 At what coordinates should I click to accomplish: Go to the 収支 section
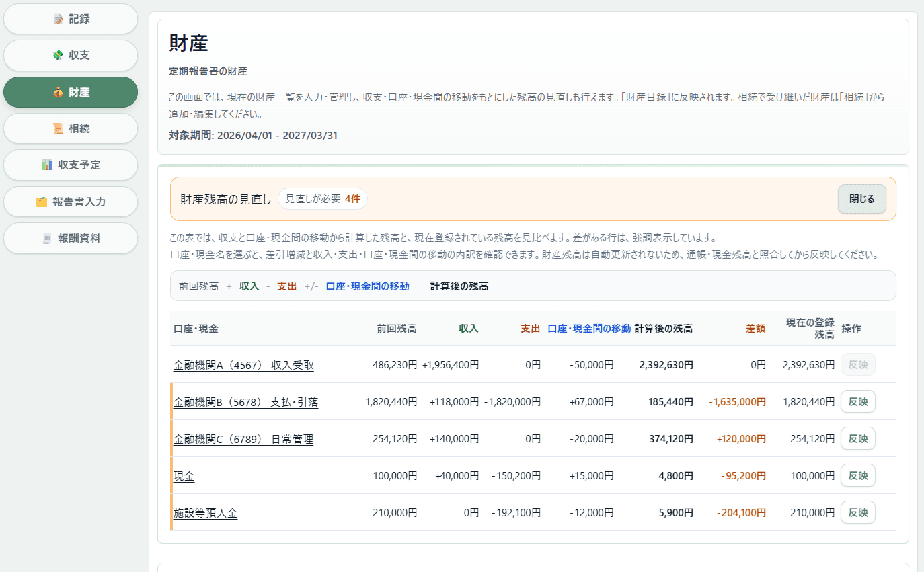pyautogui.click(x=71, y=55)
